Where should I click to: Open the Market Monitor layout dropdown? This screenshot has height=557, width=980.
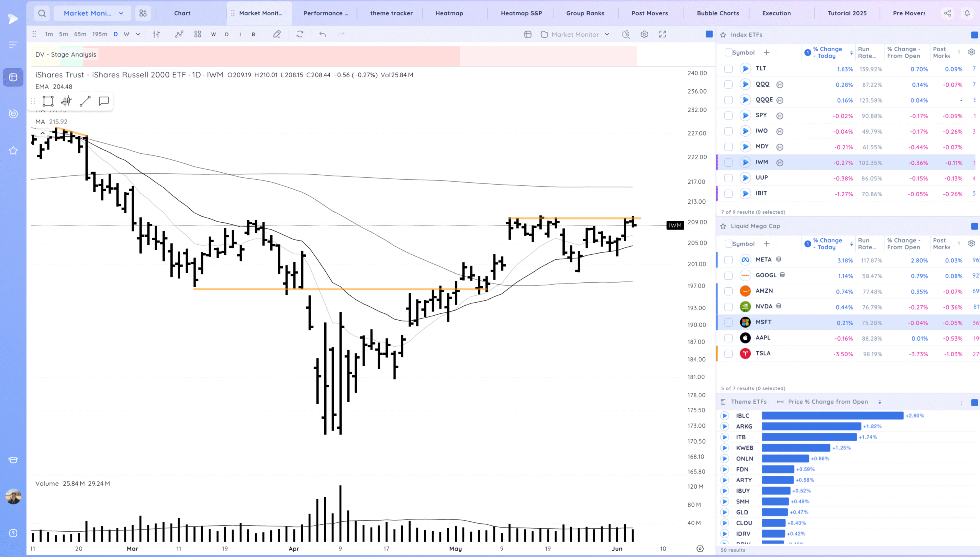575,34
